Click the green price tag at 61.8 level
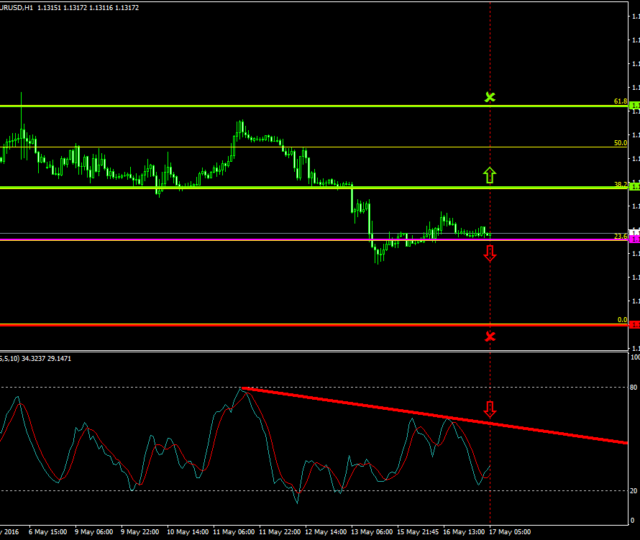This screenshot has width=640, height=540. pos(634,105)
